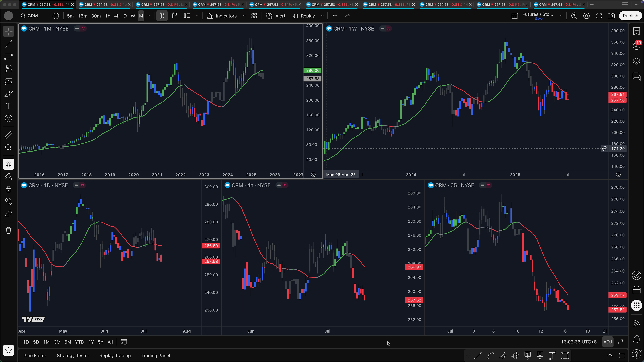Switch to the 1h timeframe

coord(108,16)
